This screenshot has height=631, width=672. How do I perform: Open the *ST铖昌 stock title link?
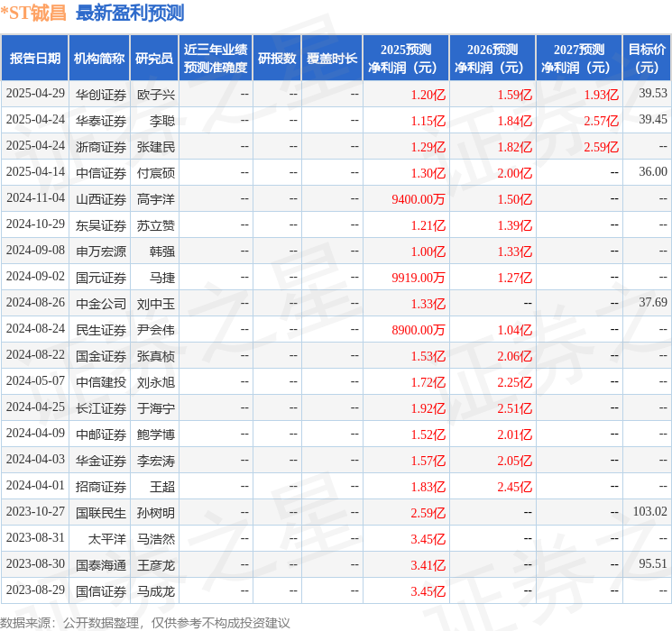click(33, 13)
